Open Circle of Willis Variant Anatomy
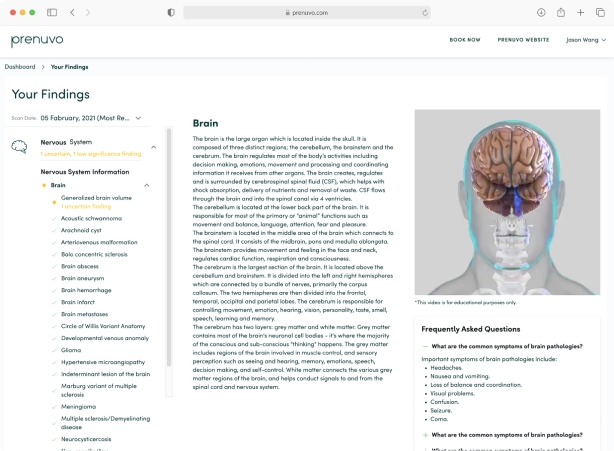Viewport: 614px width, 451px height. tap(103, 326)
